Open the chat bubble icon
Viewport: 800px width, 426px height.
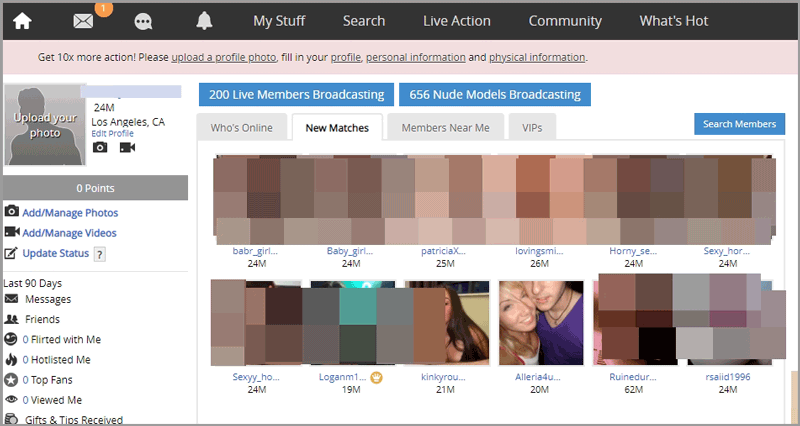click(143, 21)
